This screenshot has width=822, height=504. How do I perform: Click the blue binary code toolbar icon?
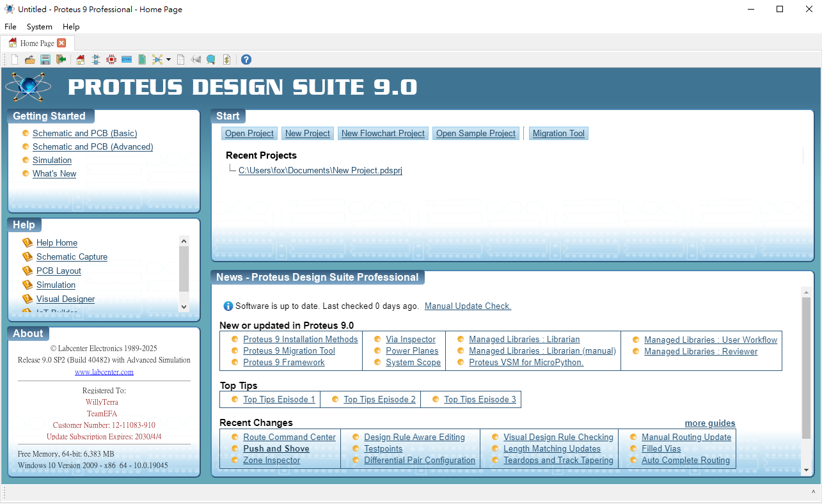127,59
